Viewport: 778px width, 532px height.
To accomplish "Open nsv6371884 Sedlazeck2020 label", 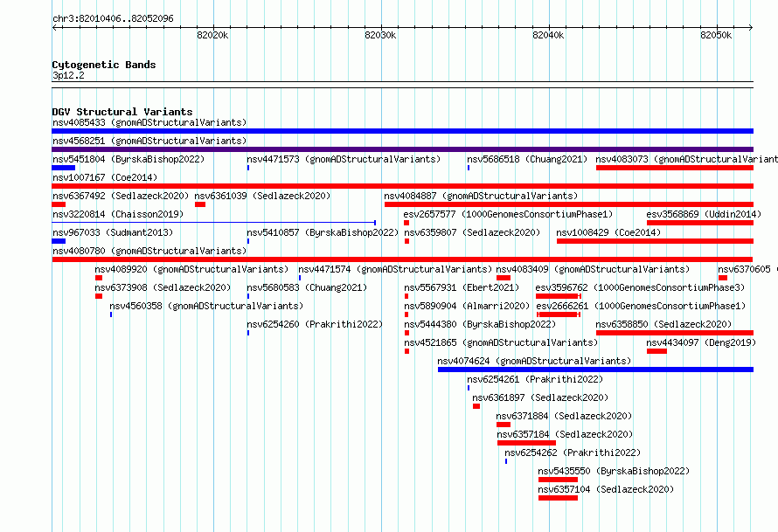I will (564, 416).
